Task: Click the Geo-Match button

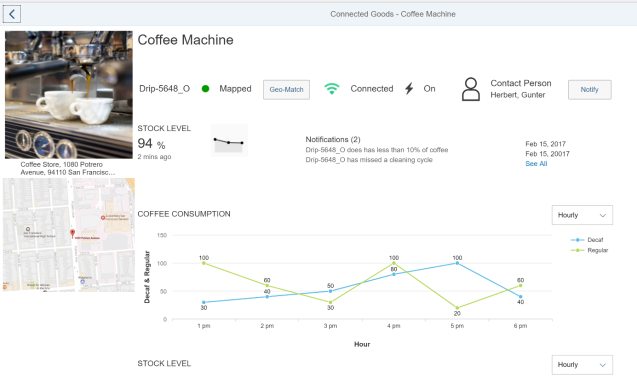Action: click(x=286, y=89)
